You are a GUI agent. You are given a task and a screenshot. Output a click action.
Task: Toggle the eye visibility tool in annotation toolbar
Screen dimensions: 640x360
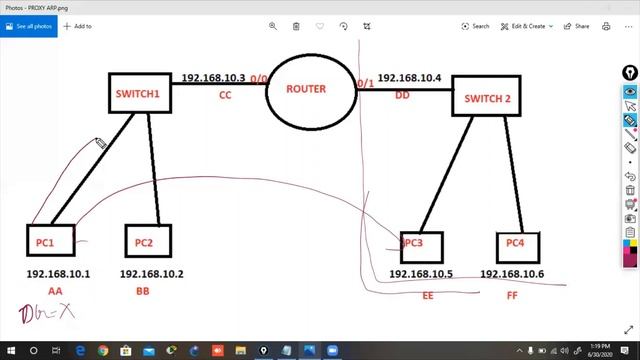[630, 92]
